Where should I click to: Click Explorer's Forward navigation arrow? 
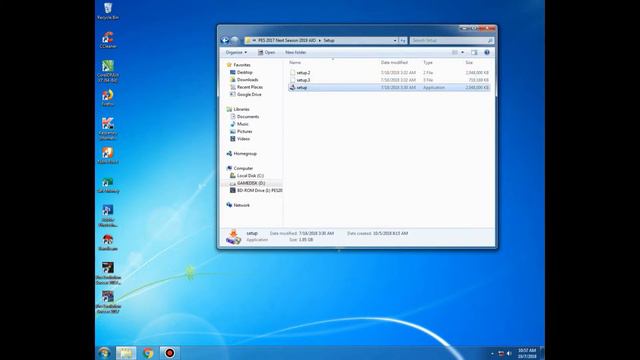235,40
